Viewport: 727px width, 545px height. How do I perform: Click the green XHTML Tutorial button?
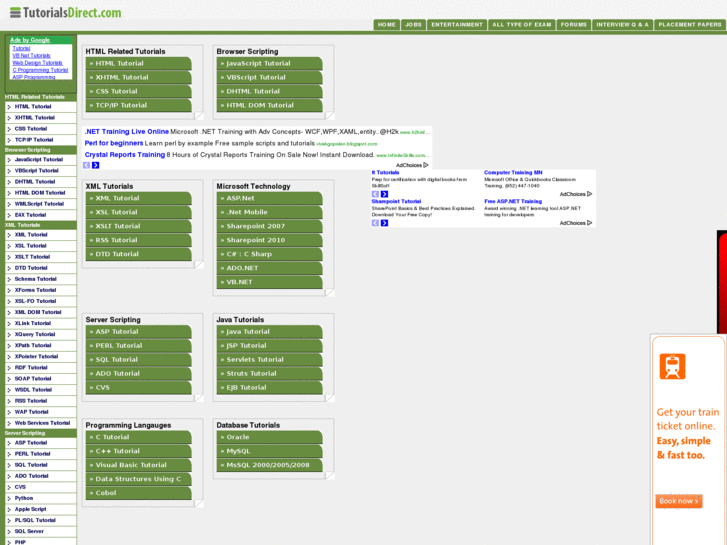point(139,77)
